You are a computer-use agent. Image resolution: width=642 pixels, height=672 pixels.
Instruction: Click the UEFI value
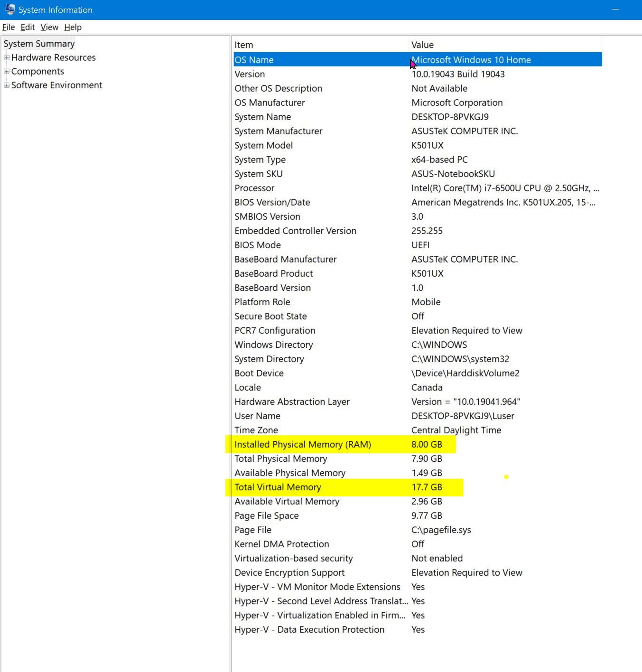420,245
